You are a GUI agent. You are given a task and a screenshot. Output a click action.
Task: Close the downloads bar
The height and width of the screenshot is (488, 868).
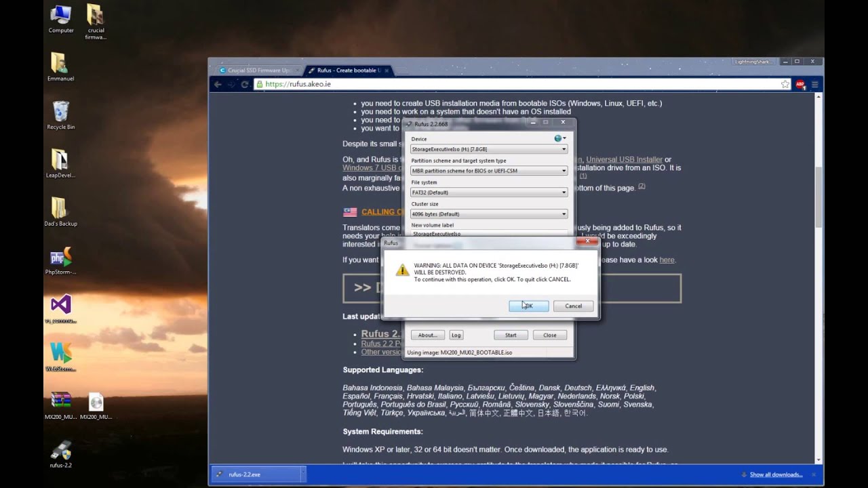pyautogui.click(x=814, y=474)
